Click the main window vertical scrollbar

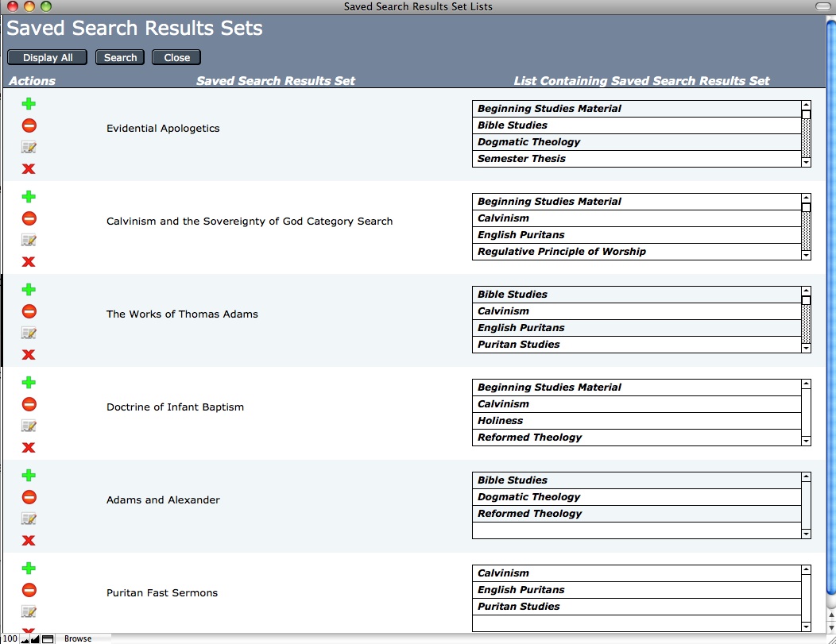(x=830, y=318)
